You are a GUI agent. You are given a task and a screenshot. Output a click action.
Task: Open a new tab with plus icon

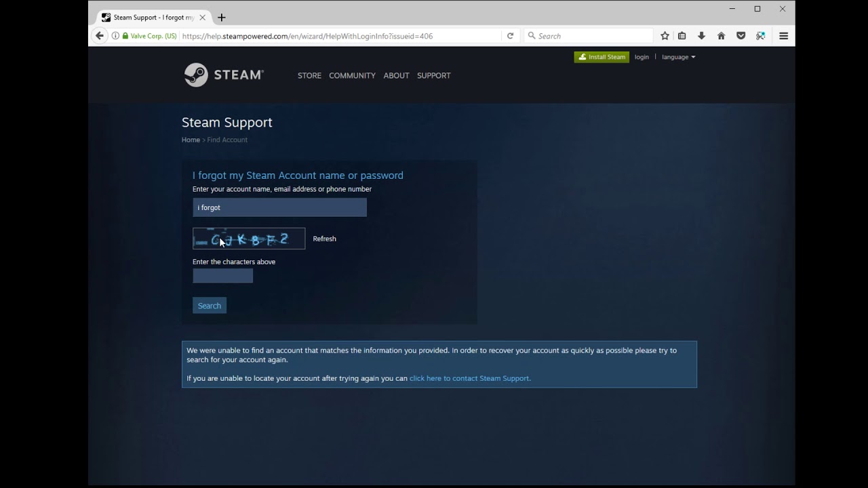tap(221, 18)
